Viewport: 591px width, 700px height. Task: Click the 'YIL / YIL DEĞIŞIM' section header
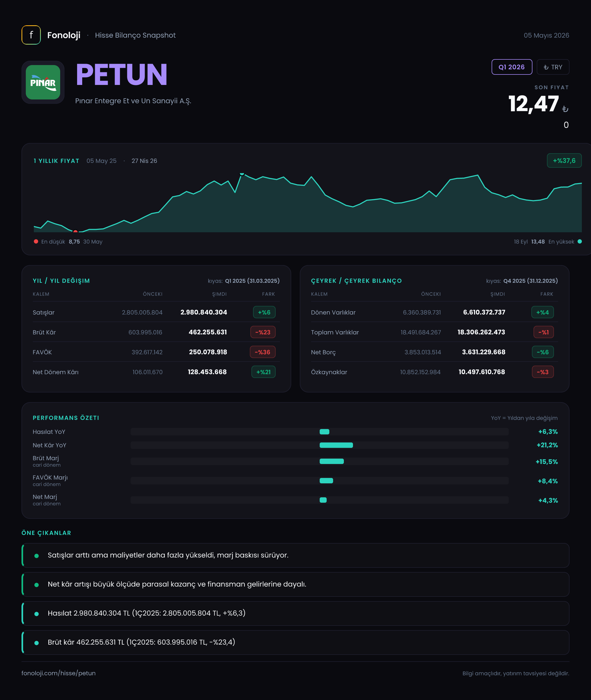click(x=61, y=281)
